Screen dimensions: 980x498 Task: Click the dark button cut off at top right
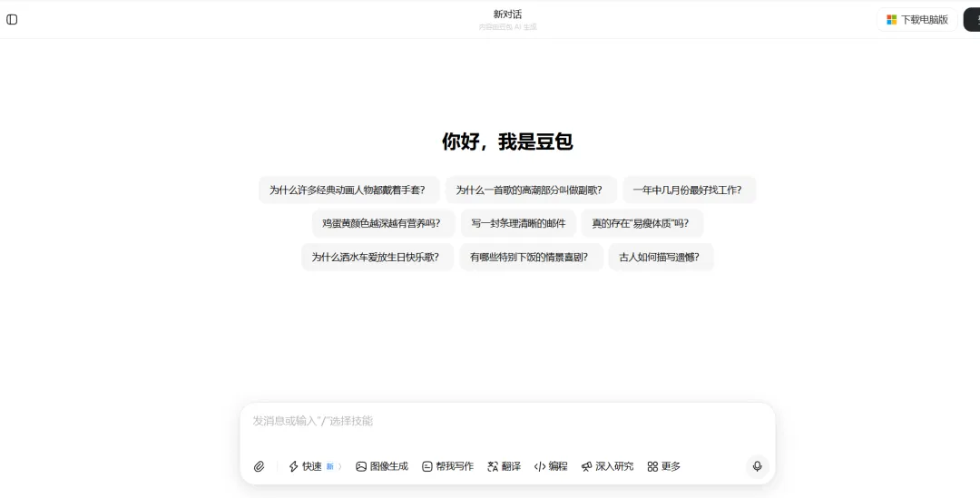click(x=972, y=19)
